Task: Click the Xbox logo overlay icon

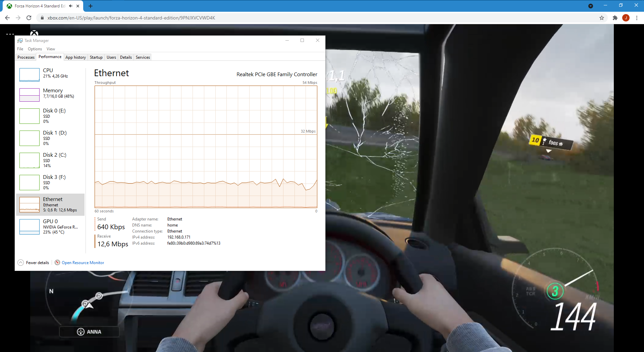Action: tap(34, 33)
